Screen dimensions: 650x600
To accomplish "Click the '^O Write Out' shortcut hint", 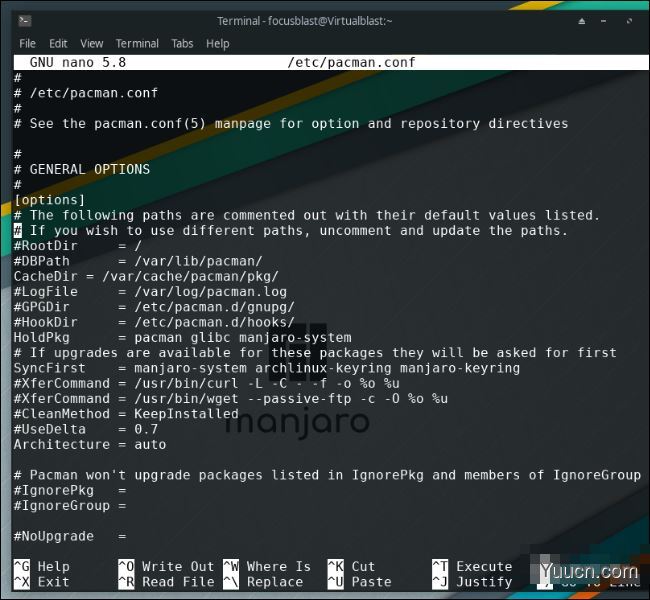I will 166,567.
